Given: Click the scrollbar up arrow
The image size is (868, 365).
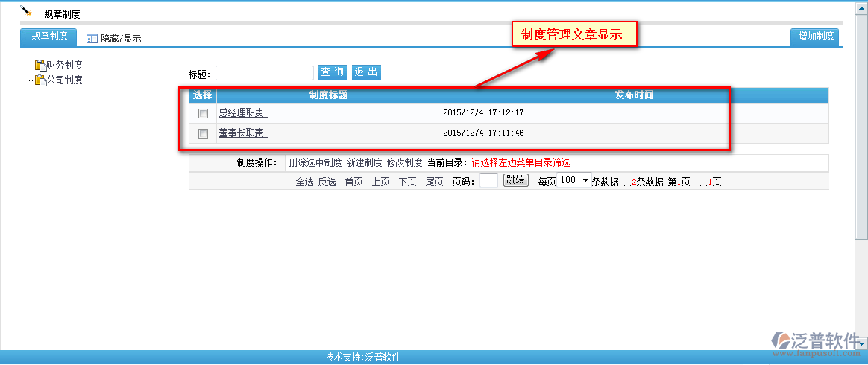Looking at the screenshot, I should click(x=861, y=5).
